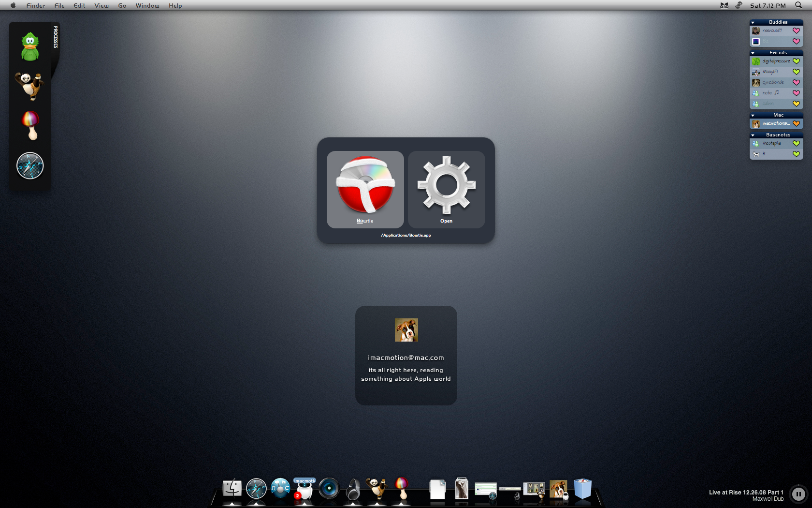The width and height of the screenshot is (812, 508).
Task: Open the Window menu
Action: tap(147, 5)
